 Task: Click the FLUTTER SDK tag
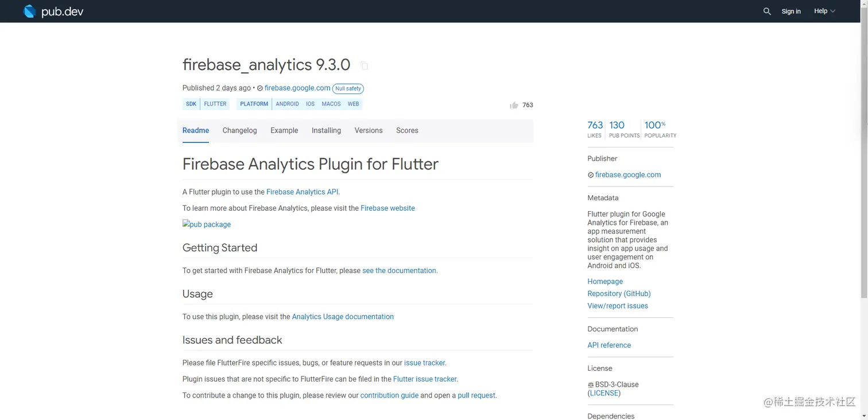tap(215, 104)
